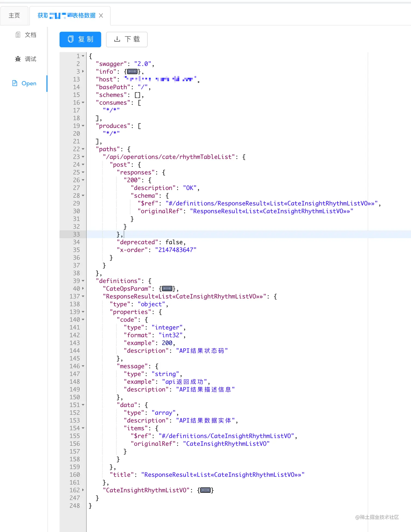
Task: Click the "$ref" value on line 29
Action: click(272, 204)
